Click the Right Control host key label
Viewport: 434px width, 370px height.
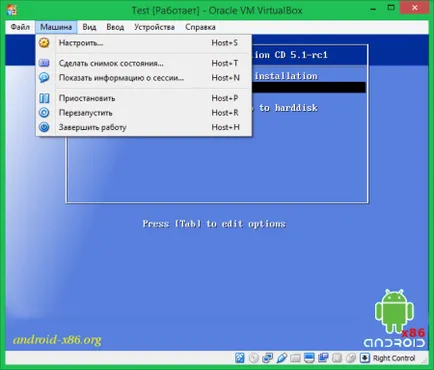coord(394,358)
